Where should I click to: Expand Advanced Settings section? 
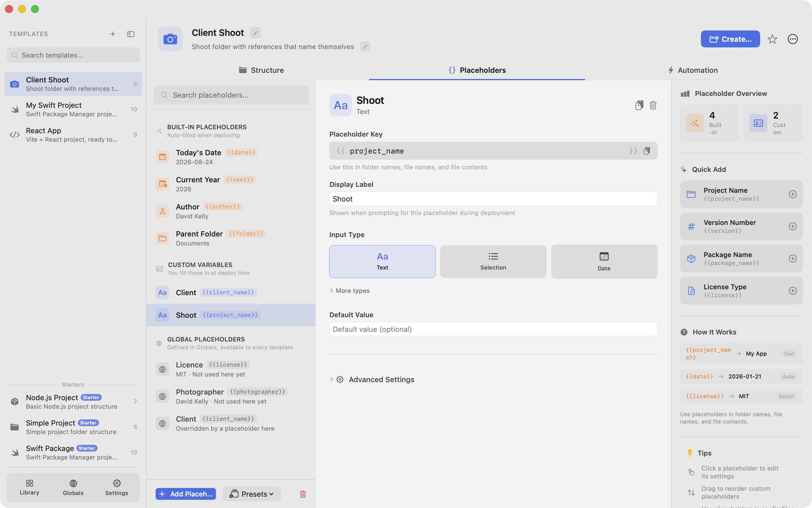click(372, 379)
